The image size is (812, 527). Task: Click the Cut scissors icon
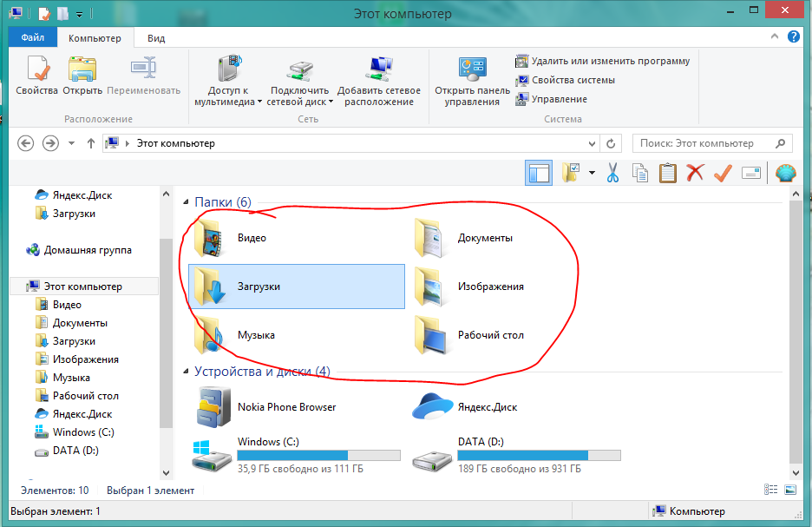click(x=612, y=173)
